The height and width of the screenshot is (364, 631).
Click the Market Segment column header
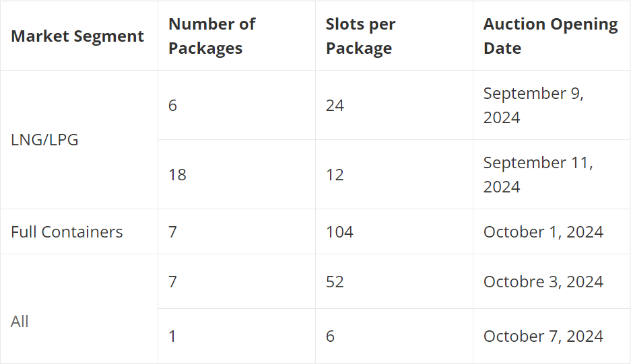pyautogui.click(x=77, y=36)
